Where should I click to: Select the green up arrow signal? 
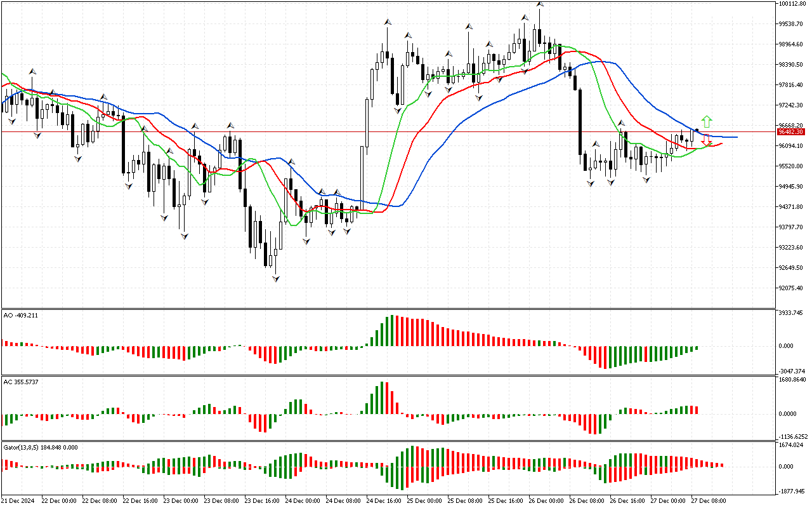pyautogui.click(x=707, y=122)
